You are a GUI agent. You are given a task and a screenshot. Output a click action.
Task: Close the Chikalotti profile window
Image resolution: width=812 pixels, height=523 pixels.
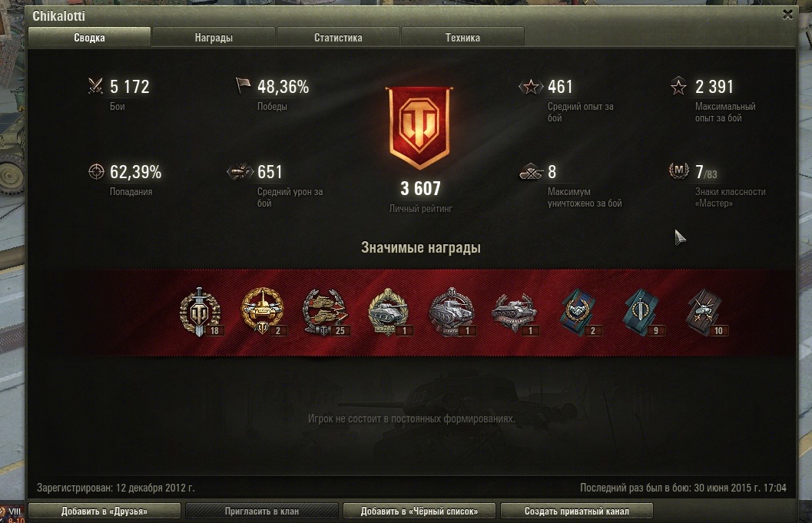[787, 15]
